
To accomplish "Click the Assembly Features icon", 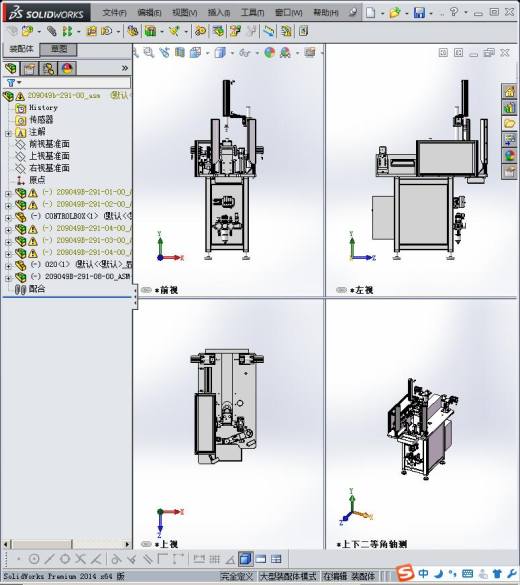I will (x=150, y=31).
